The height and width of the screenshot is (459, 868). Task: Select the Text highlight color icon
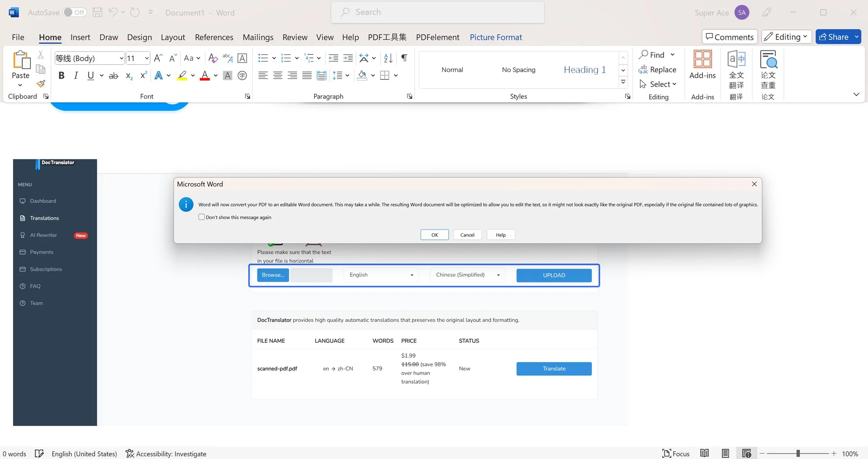coord(182,75)
